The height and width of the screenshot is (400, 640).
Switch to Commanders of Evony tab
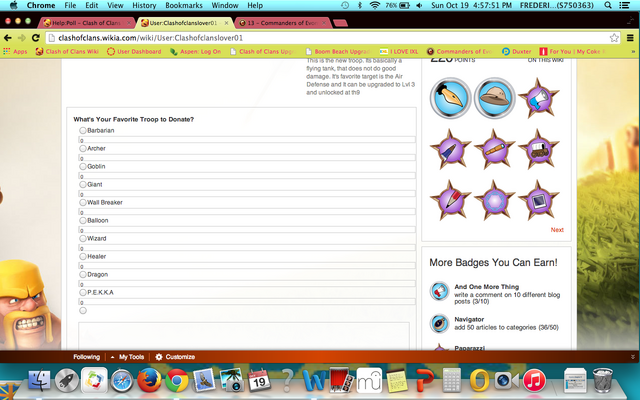point(282,23)
